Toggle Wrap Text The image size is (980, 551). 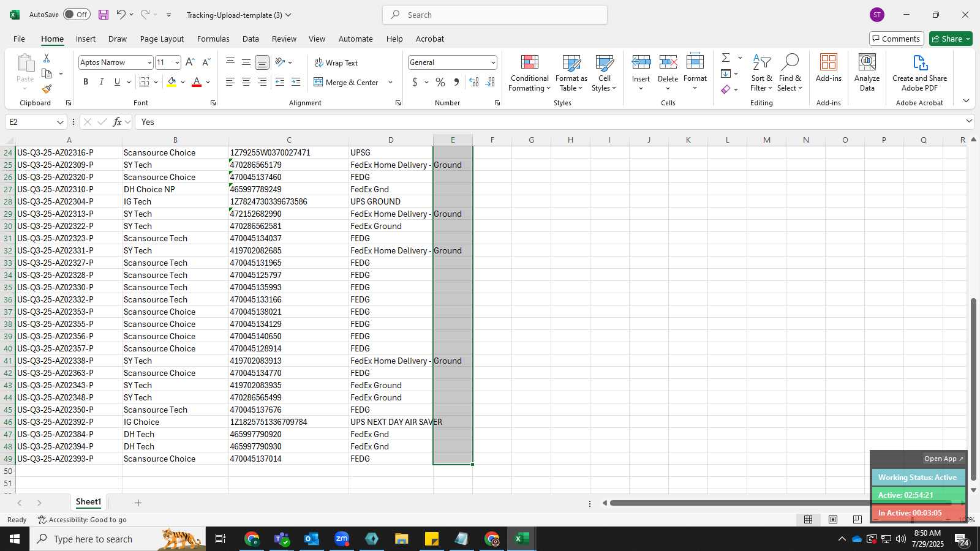tap(336, 62)
